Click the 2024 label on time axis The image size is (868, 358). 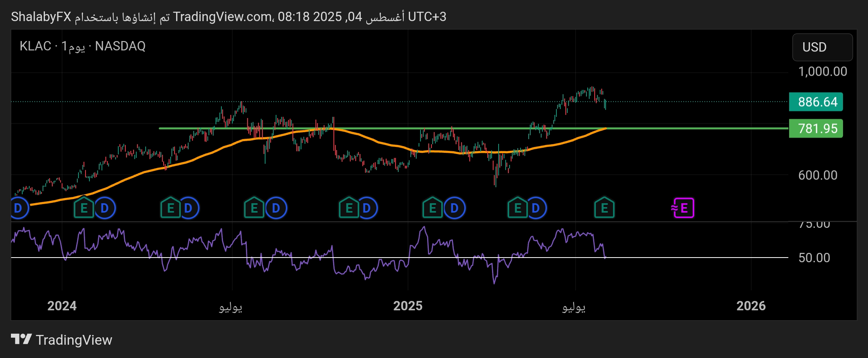point(62,306)
